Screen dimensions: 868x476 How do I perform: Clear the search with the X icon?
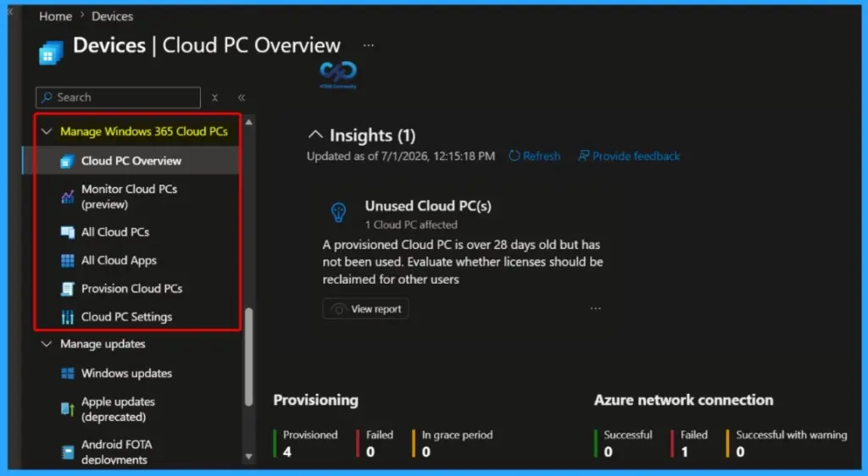tap(214, 98)
